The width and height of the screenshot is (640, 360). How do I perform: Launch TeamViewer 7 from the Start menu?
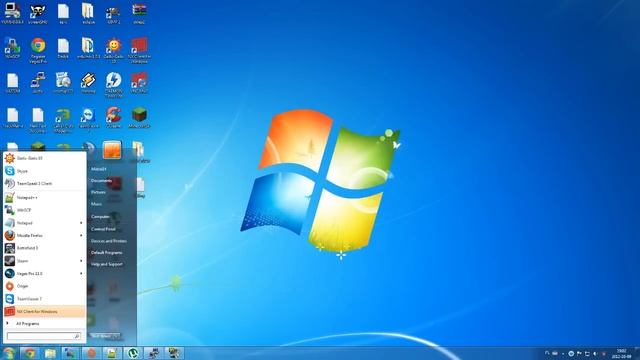pos(44,299)
